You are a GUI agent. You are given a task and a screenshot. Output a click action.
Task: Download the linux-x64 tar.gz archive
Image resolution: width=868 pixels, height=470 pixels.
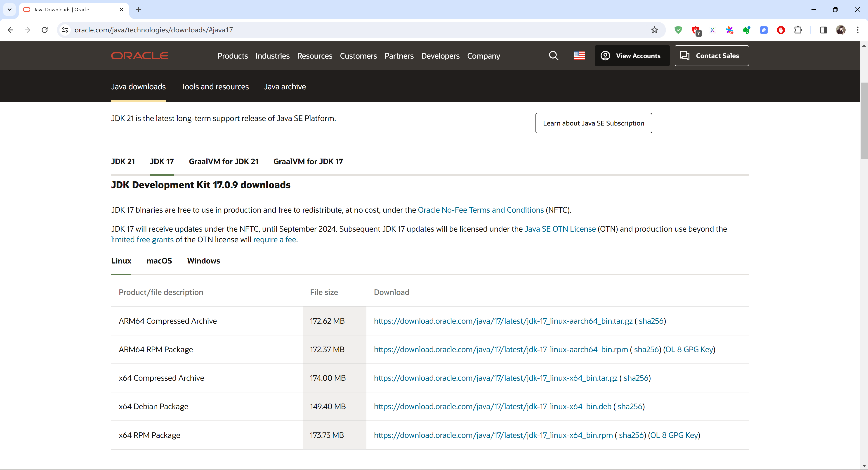[x=495, y=378]
